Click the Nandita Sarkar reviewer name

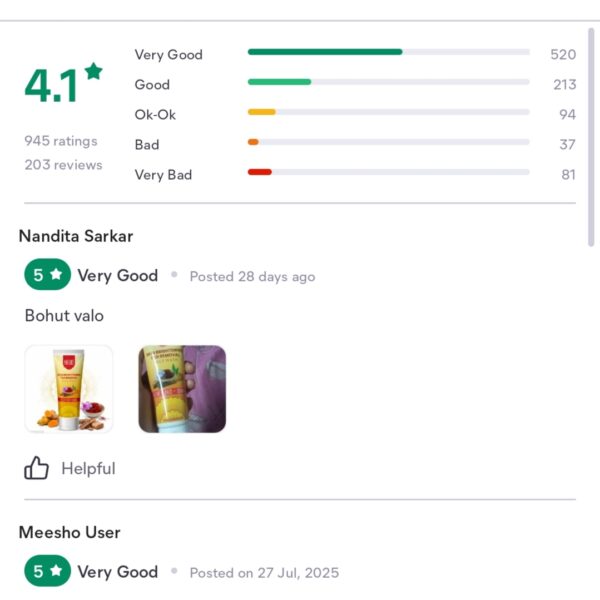pos(76,236)
